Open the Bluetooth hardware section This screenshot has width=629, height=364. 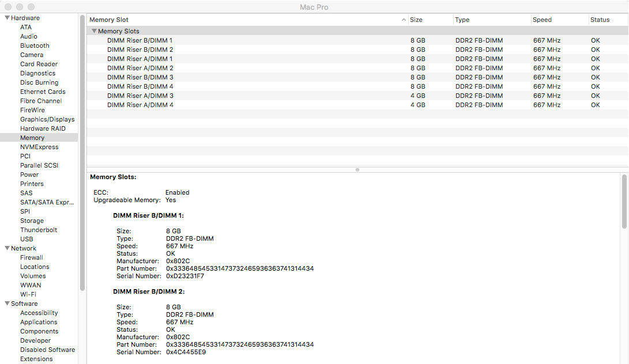35,45
